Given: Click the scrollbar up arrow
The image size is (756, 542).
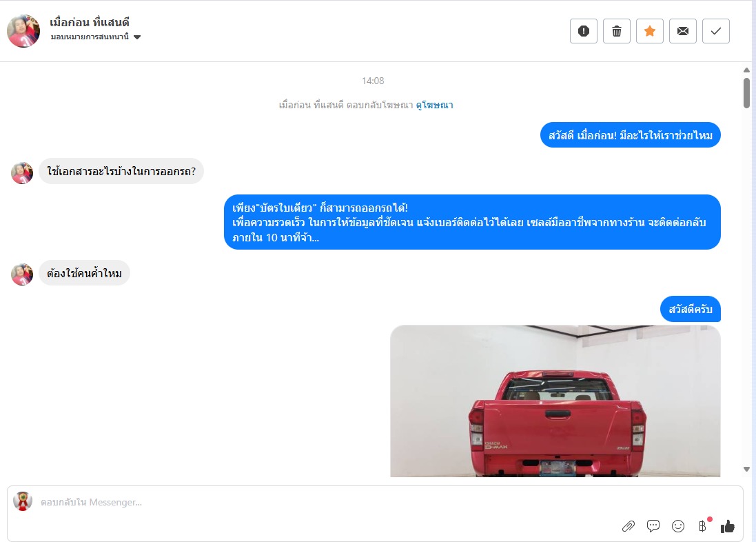Looking at the screenshot, I should pos(746,70).
